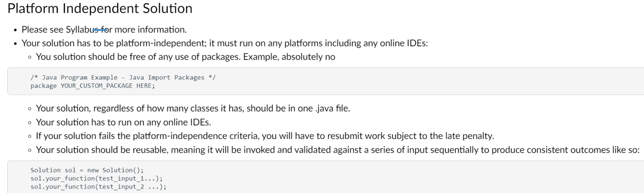
Task: Click "Your solution has to run on any online IDEs."
Action: tap(123, 122)
